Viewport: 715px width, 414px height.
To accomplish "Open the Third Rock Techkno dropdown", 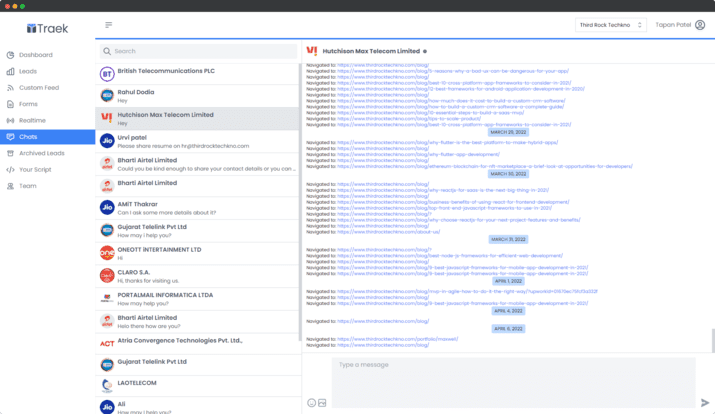I will (x=611, y=25).
